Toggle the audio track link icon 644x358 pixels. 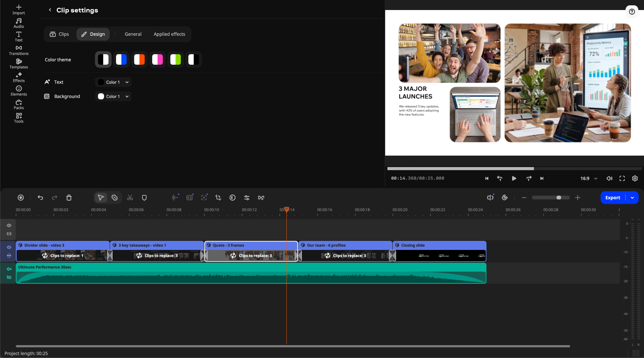click(9, 277)
